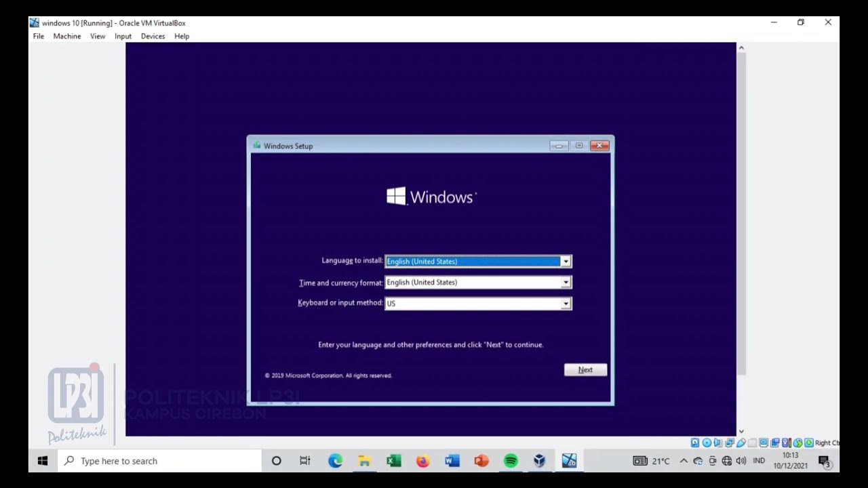This screenshot has width=868, height=488.
Task: Open the Devices menu
Action: click(153, 36)
